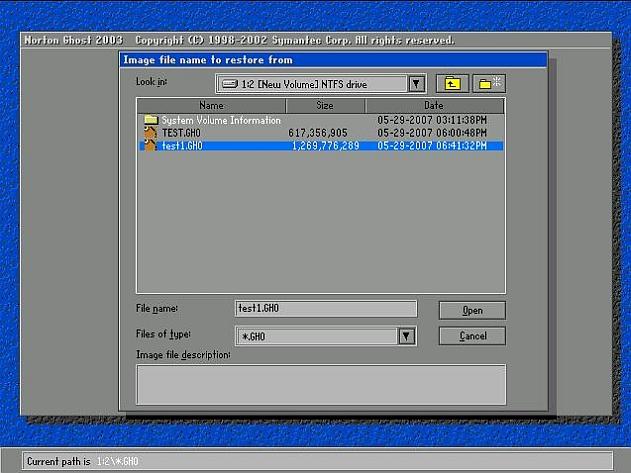This screenshot has width=631, height=473.
Task: Click the *.GHO file type combo box
Action: click(325, 336)
